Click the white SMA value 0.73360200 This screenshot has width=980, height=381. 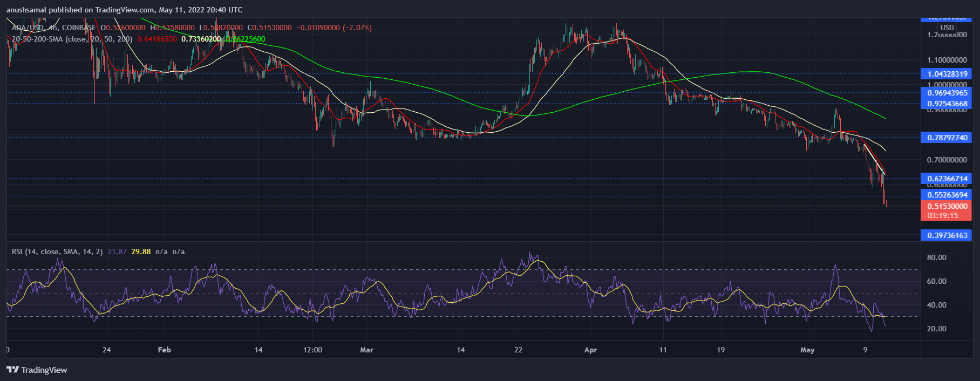tap(201, 39)
